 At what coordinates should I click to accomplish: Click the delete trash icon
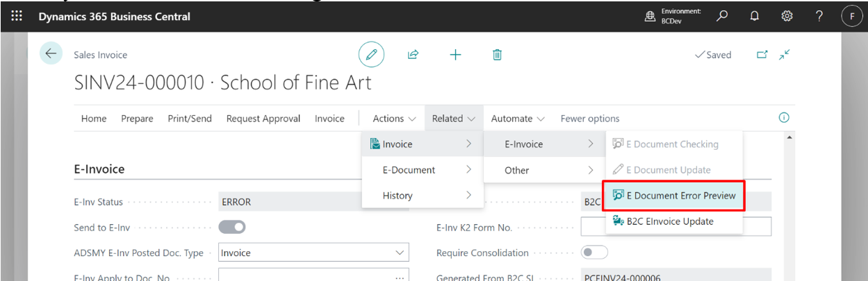coord(497,54)
